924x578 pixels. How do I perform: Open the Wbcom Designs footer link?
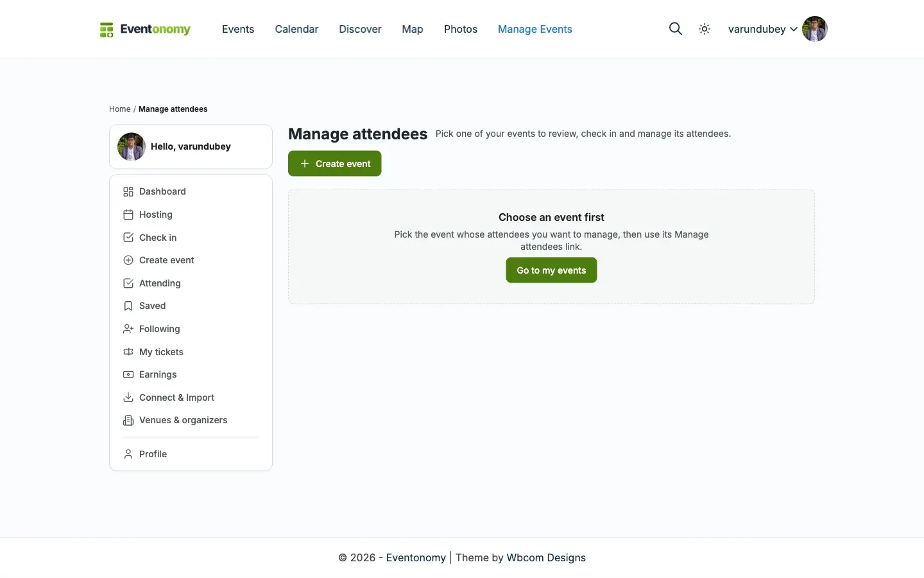point(546,557)
